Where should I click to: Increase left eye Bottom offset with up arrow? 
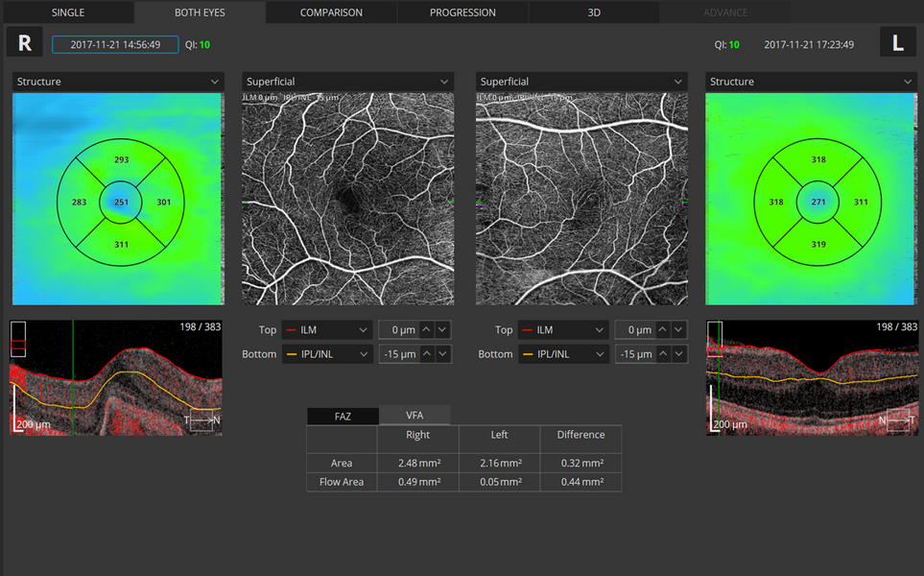point(662,354)
